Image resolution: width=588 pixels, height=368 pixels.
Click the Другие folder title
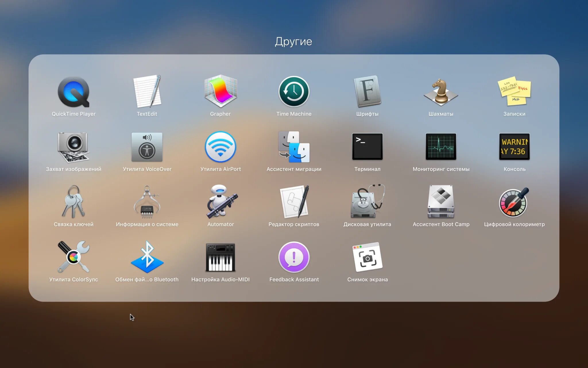293,42
